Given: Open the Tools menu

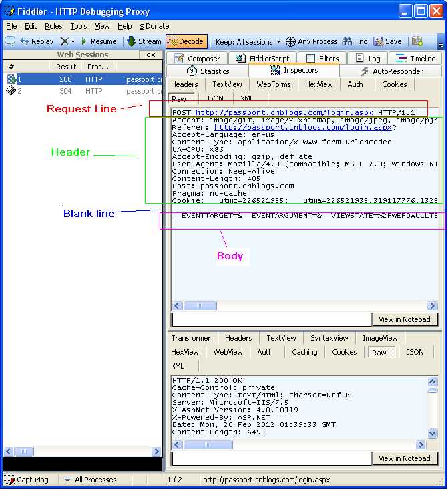Looking at the screenshot, I should [x=79, y=26].
